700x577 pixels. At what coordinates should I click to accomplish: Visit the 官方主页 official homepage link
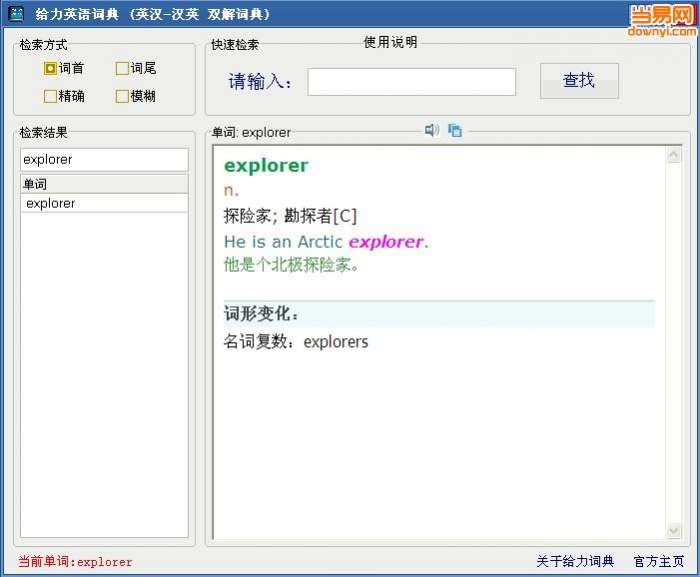click(x=658, y=561)
